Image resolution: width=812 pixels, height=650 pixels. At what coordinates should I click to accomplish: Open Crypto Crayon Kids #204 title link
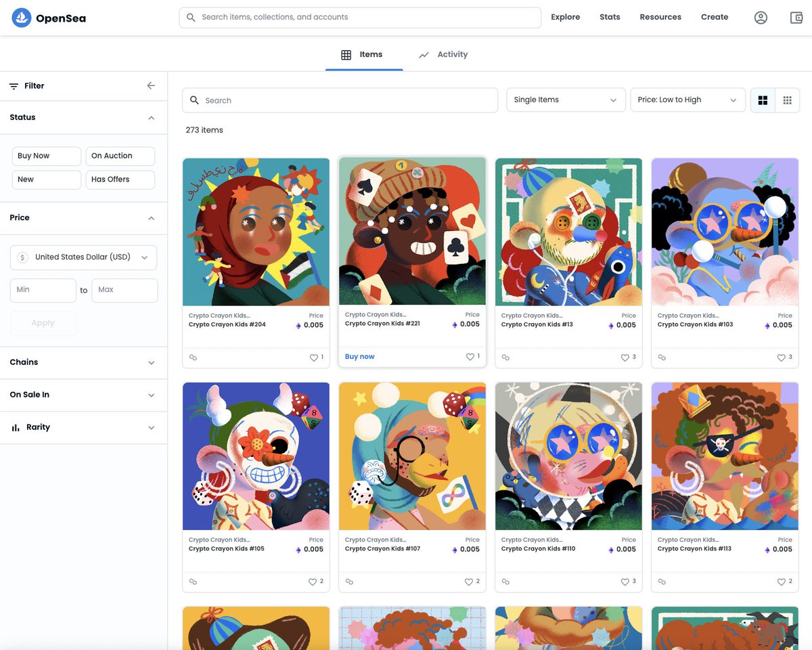click(x=227, y=324)
